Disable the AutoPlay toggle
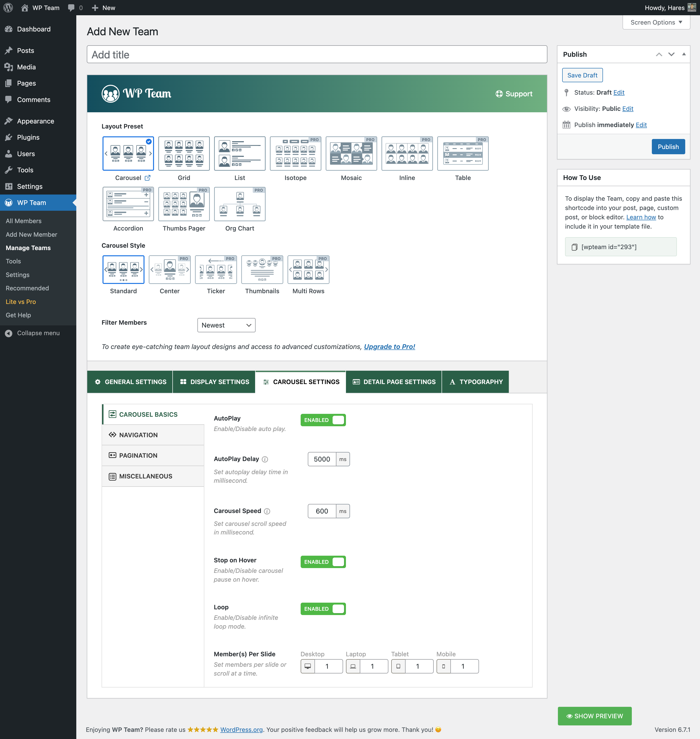Viewport: 700px width, 739px height. coord(323,420)
